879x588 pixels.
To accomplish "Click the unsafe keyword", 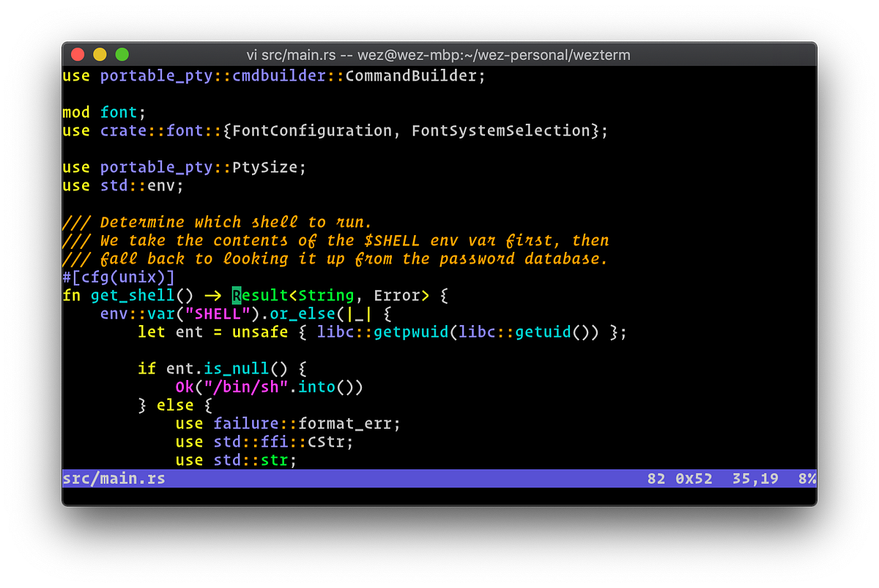I will point(260,332).
